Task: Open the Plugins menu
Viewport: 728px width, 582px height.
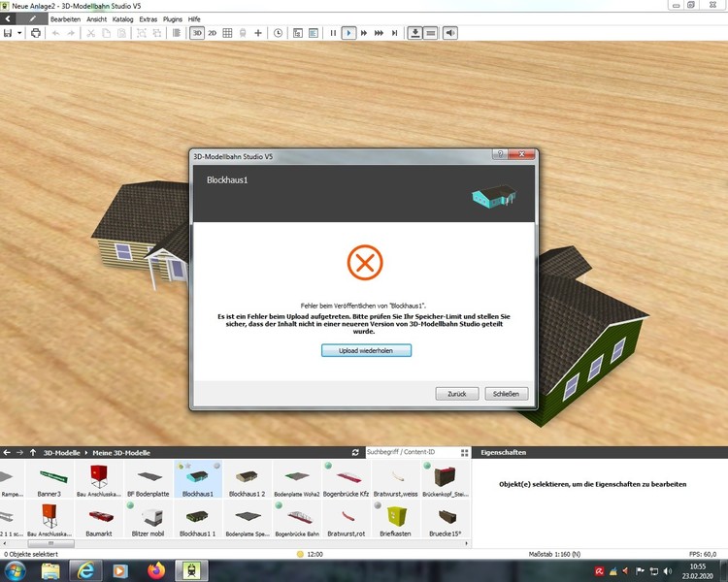Action: pos(173,18)
